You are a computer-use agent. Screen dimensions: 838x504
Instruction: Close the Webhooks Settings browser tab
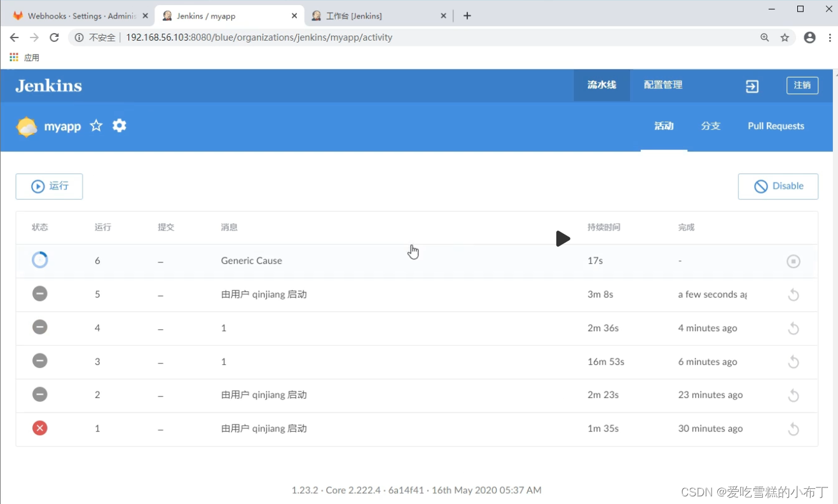tap(145, 16)
